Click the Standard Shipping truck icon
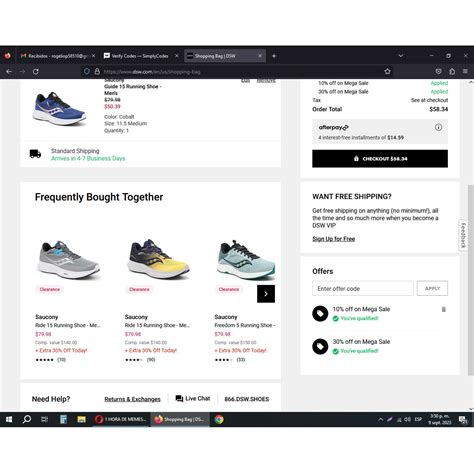The height and width of the screenshot is (474, 474). pos(35,154)
